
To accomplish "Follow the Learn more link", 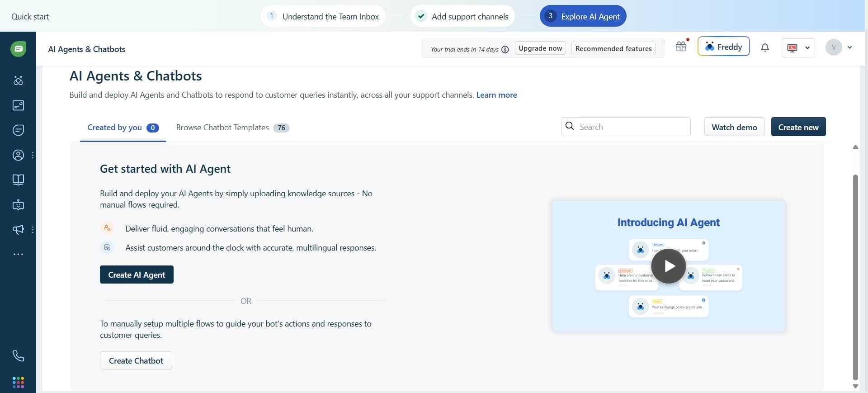I will pyautogui.click(x=496, y=95).
